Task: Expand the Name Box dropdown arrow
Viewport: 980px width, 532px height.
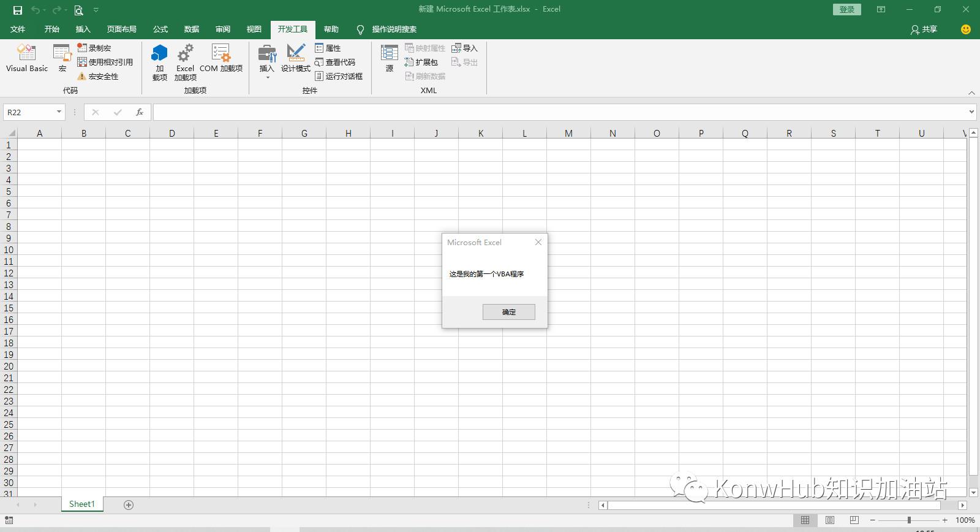Action: [x=59, y=112]
